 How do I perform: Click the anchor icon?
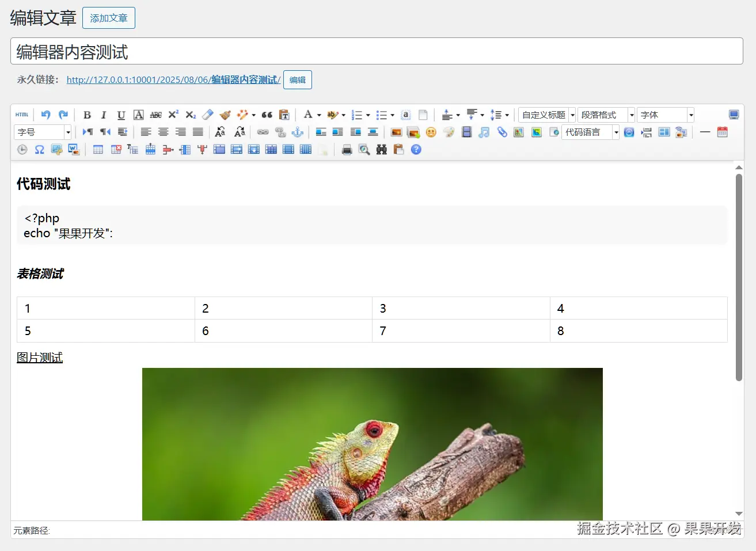pos(298,132)
